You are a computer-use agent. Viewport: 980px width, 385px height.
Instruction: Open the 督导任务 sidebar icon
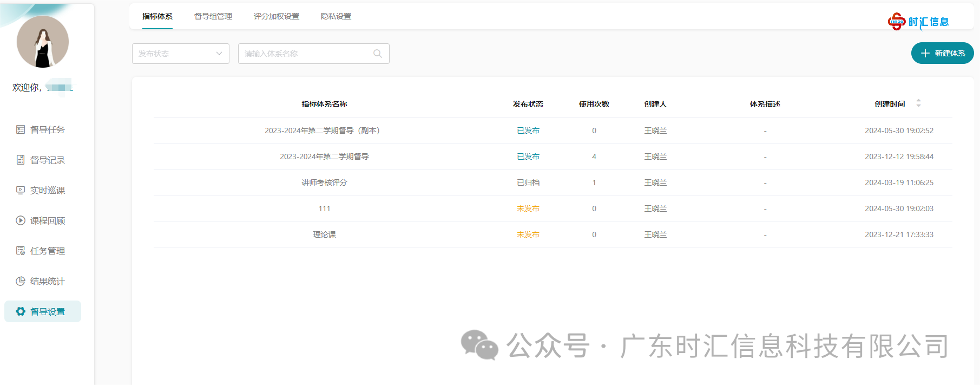point(21,129)
